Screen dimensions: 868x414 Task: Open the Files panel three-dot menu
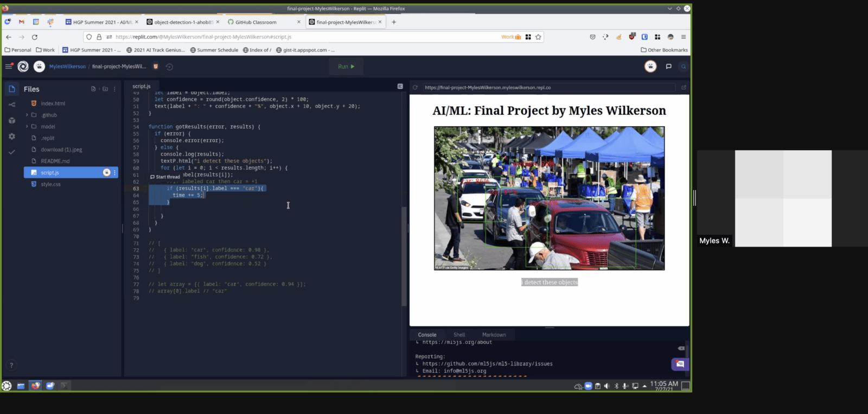point(114,89)
